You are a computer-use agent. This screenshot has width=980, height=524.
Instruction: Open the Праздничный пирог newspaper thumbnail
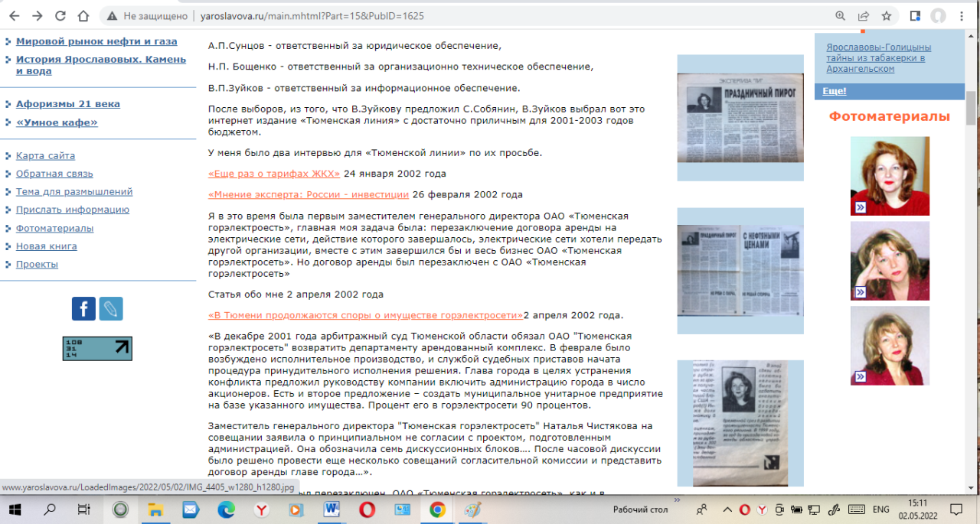click(740, 118)
